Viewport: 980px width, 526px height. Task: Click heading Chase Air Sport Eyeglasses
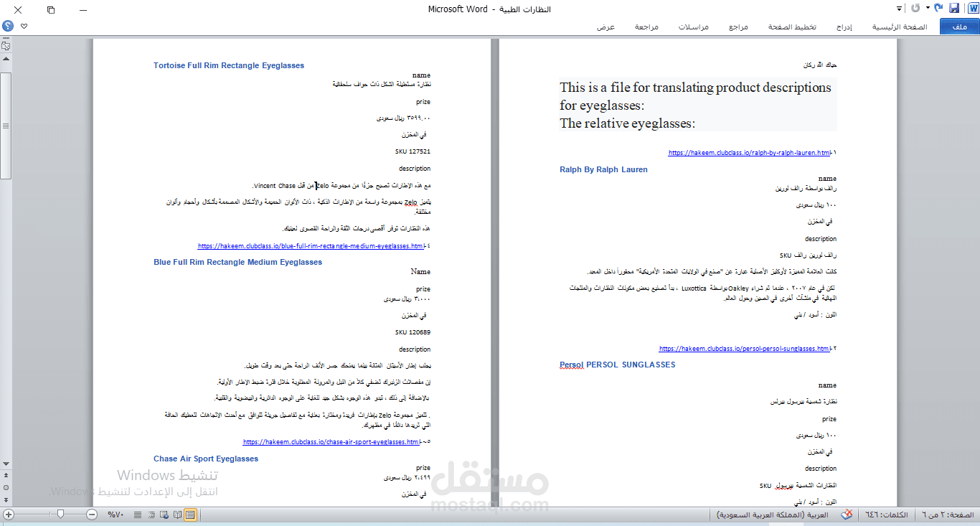point(206,459)
